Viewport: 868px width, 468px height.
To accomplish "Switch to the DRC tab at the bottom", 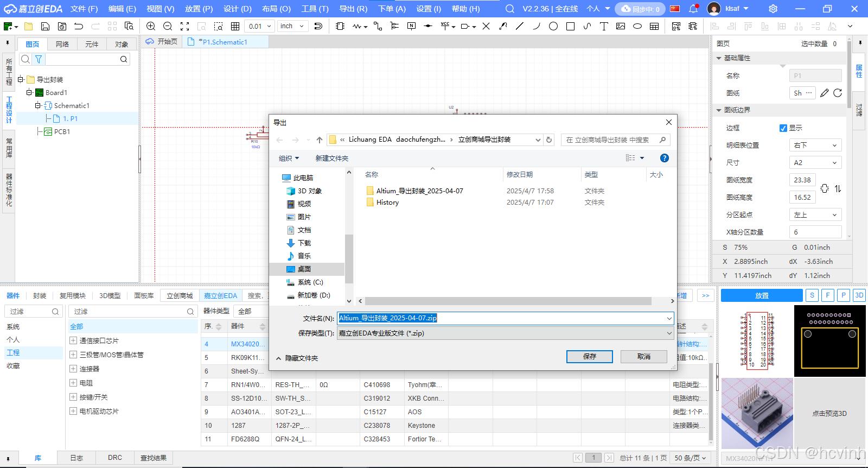I will 115,458.
